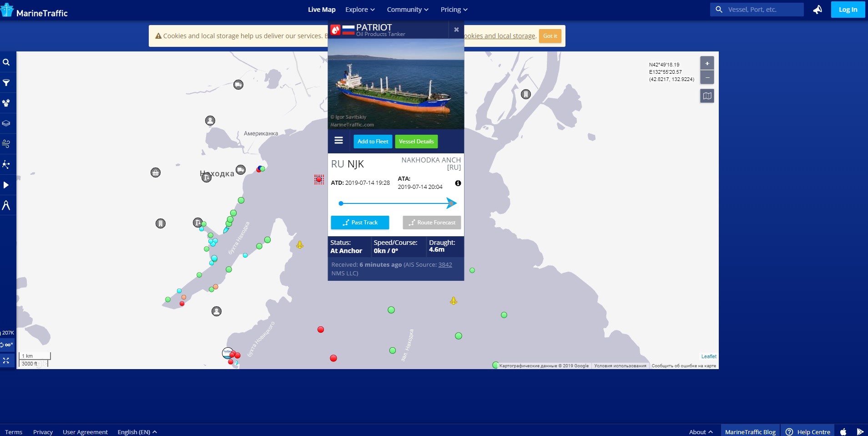Click the person marker above Американка
Image resolution: width=868 pixels, height=436 pixels.
[x=210, y=121]
